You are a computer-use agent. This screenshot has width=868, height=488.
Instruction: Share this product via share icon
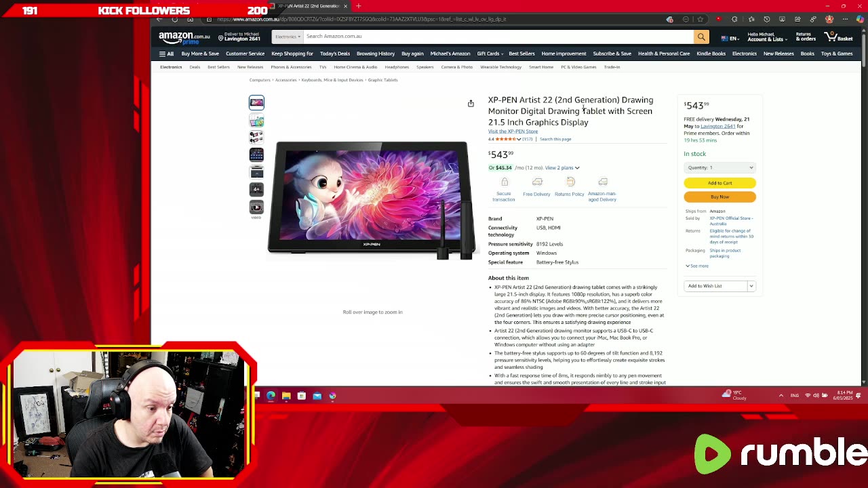point(471,104)
